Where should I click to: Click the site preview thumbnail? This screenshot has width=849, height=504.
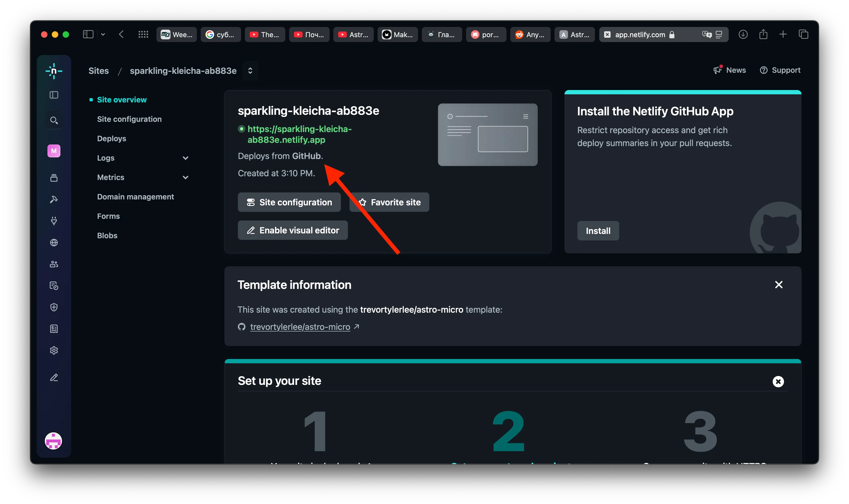click(x=488, y=134)
